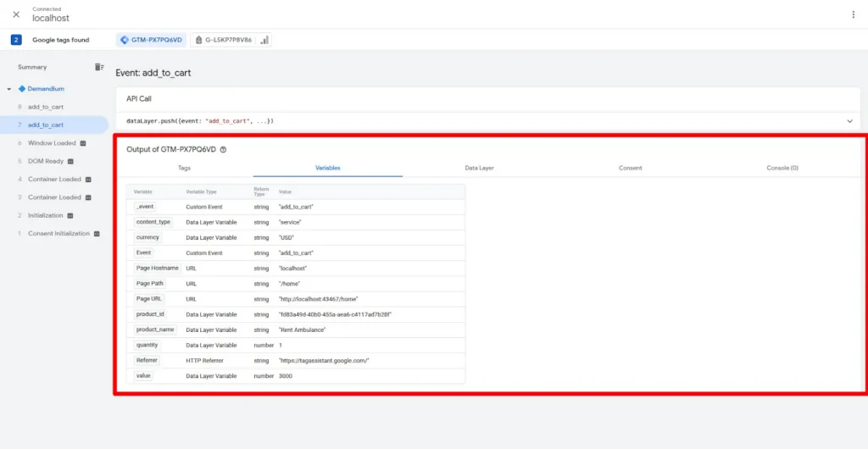Switch to the Consent tab
The width and height of the screenshot is (868, 449).
pyautogui.click(x=631, y=168)
